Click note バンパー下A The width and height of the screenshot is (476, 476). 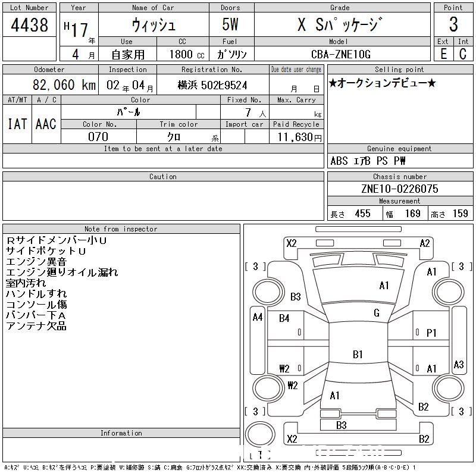coord(36,315)
